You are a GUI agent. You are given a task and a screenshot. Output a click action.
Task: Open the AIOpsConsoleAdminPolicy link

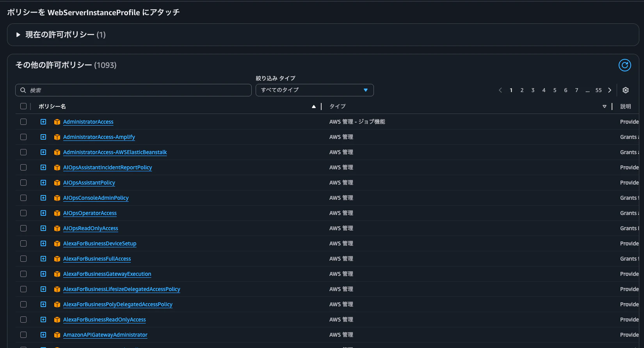[x=96, y=198]
